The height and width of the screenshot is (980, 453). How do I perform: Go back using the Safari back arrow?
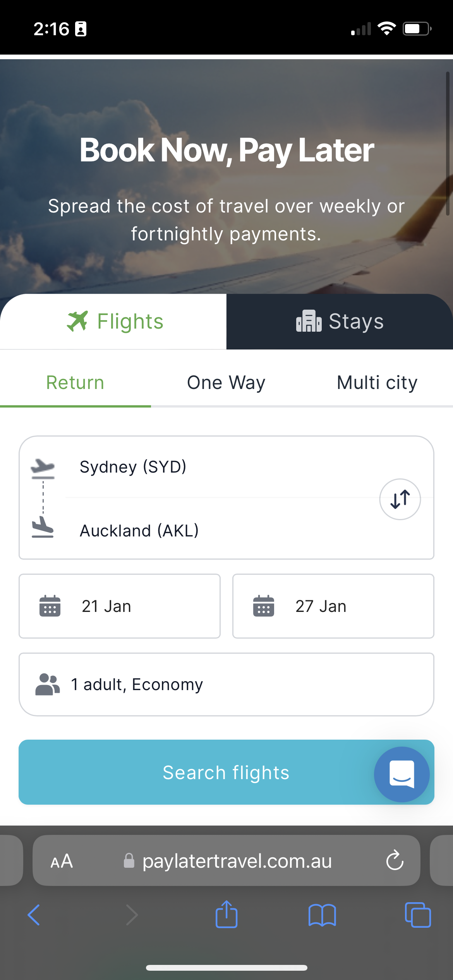(34, 915)
